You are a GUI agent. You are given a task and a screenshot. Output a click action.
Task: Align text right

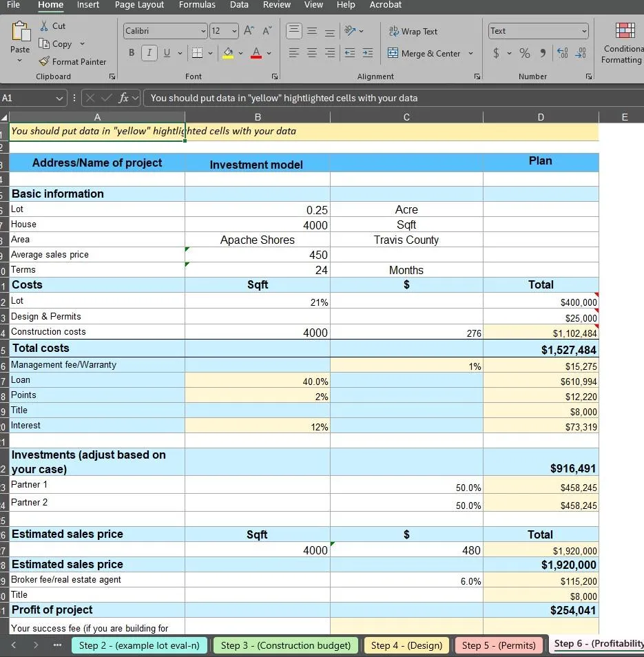(330, 53)
